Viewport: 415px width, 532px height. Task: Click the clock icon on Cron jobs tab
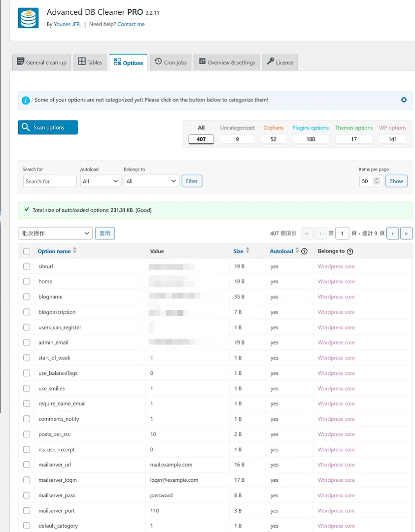[x=158, y=62]
